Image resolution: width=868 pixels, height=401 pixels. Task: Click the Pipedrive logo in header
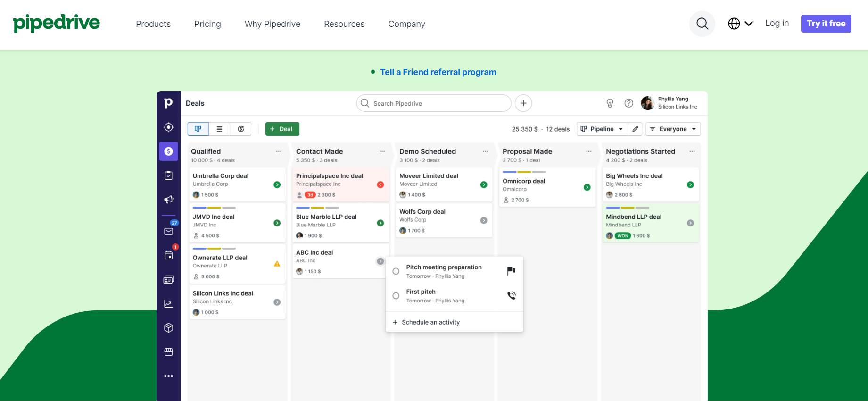click(x=57, y=23)
